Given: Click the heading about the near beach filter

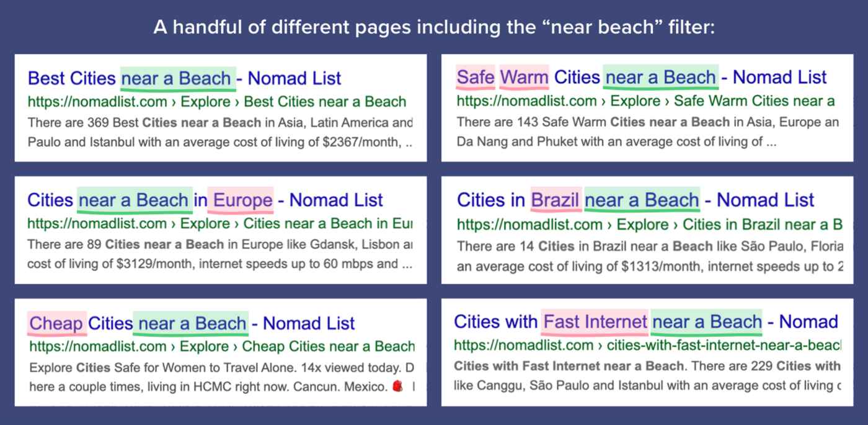Looking at the screenshot, I should (434, 29).
